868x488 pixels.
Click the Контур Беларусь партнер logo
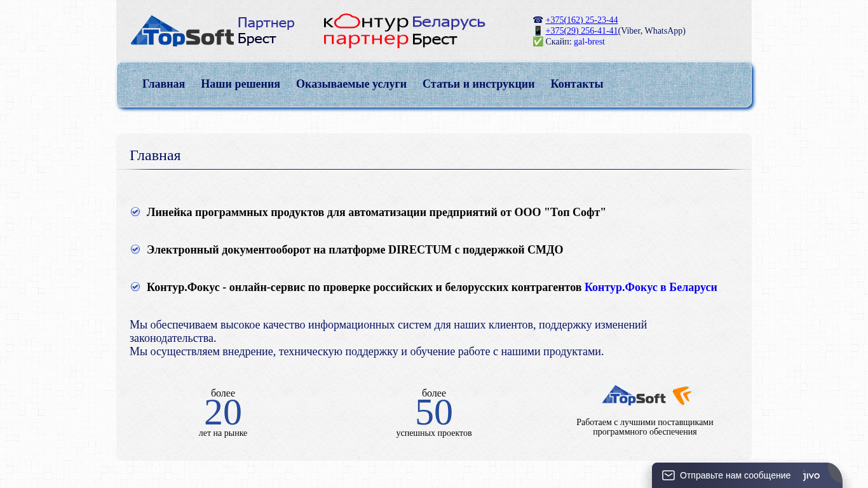404,30
